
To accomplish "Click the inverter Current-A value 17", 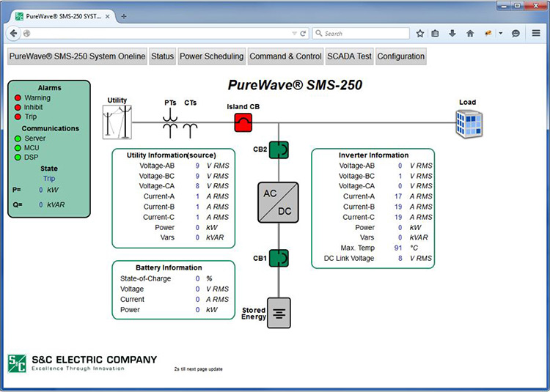I will [x=397, y=196].
